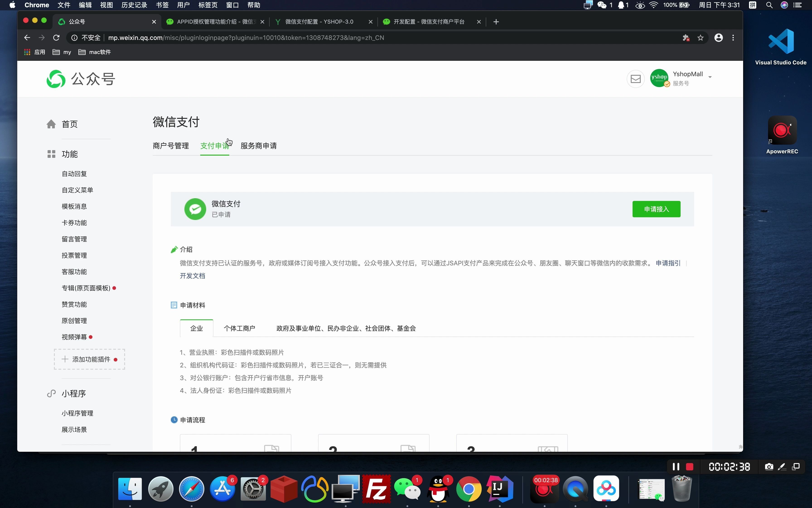Open 自动回复 in sidebar

[74, 174]
